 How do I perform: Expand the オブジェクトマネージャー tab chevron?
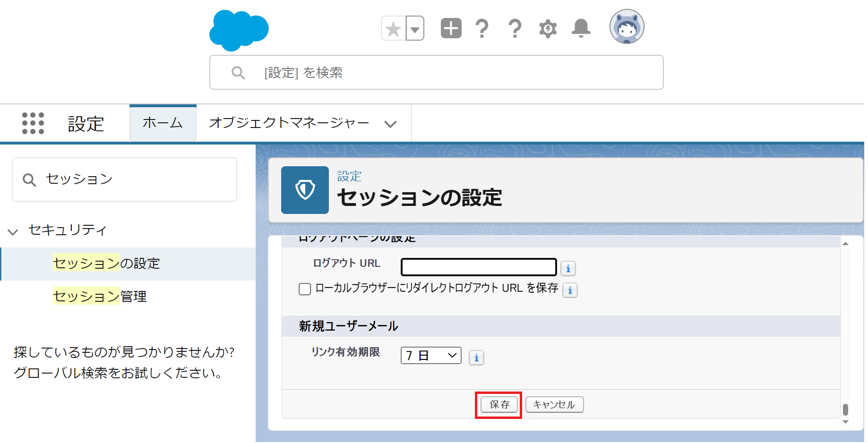pos(390,124)
